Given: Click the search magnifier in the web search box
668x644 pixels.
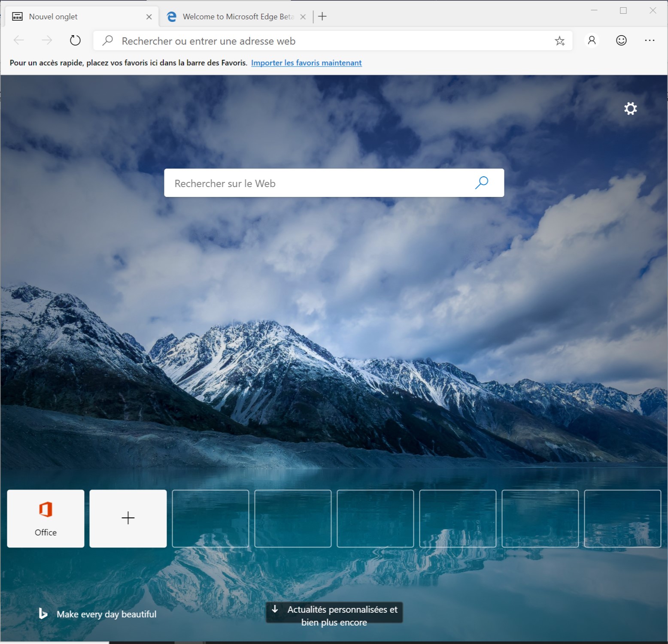Looking at the screenshot, I should click(481, 183).
